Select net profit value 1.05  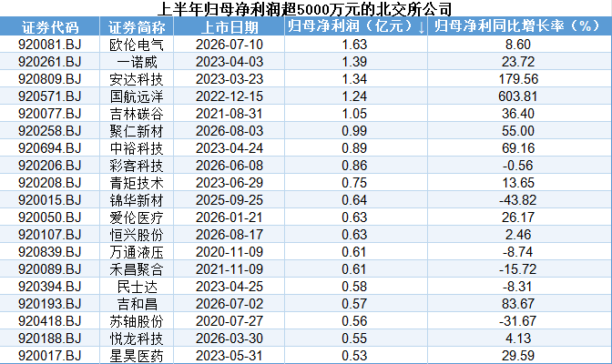coord(354,114)
